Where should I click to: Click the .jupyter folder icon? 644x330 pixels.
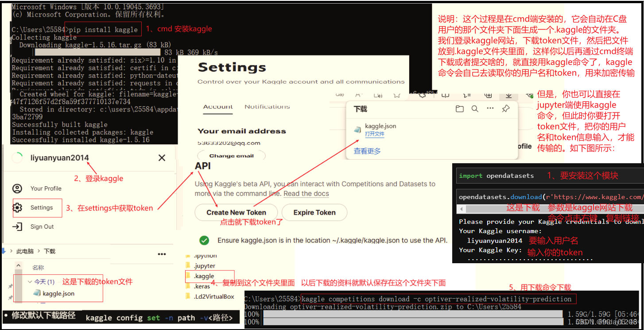click(x=188, y=266)
